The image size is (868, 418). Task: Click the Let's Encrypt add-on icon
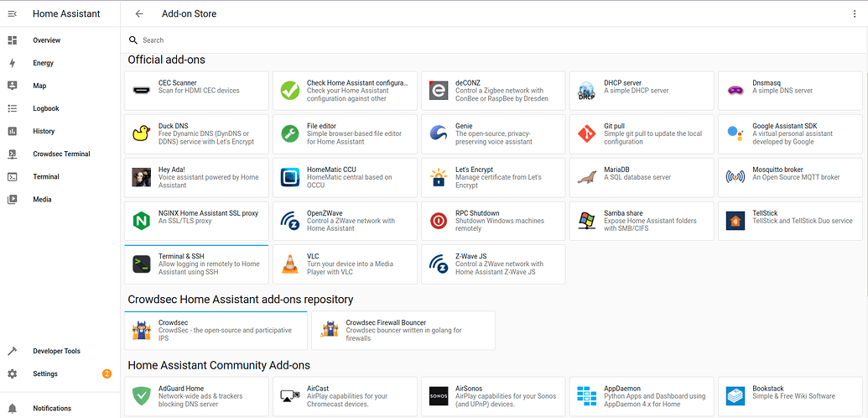439,177
